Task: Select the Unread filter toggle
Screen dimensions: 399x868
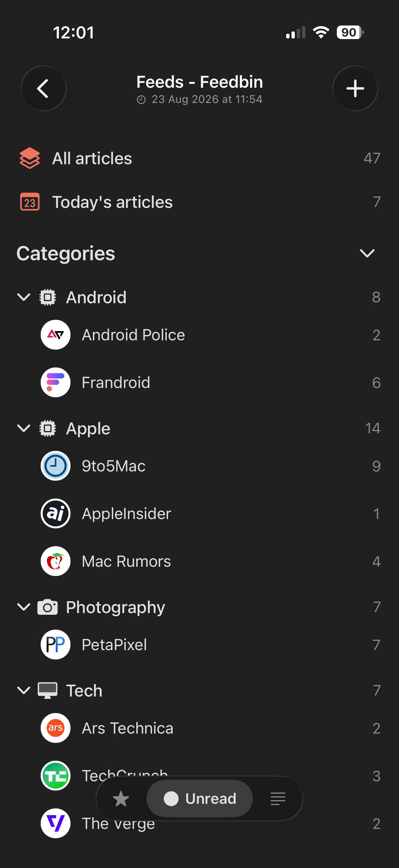Action: [x=200, y=798]
